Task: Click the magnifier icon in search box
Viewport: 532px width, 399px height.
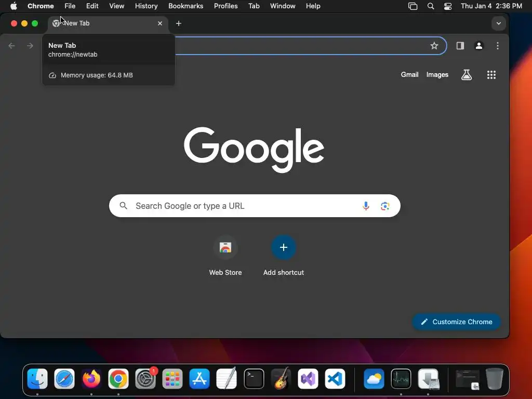Action: (124, 206)
